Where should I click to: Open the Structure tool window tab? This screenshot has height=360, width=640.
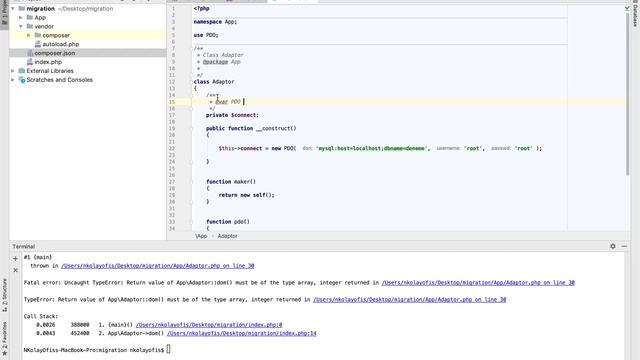pyautogui.click(x=4, y=296)
